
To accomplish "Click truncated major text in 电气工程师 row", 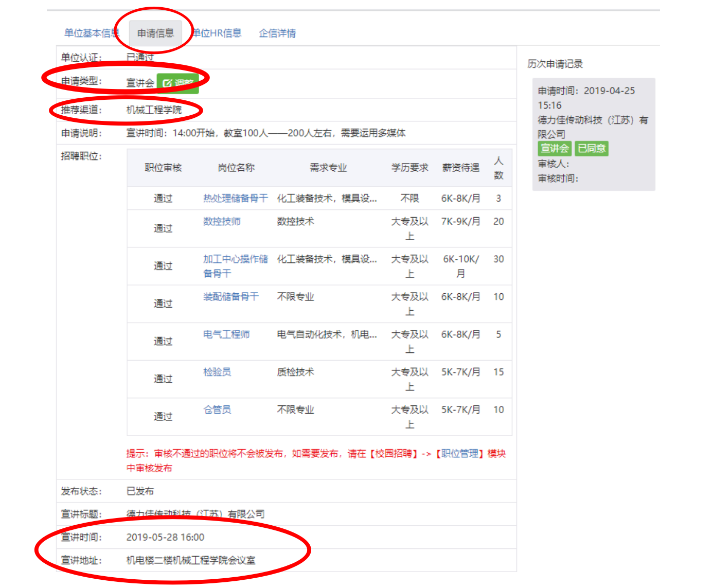I will pyautogui.click(x=327, y=335).
